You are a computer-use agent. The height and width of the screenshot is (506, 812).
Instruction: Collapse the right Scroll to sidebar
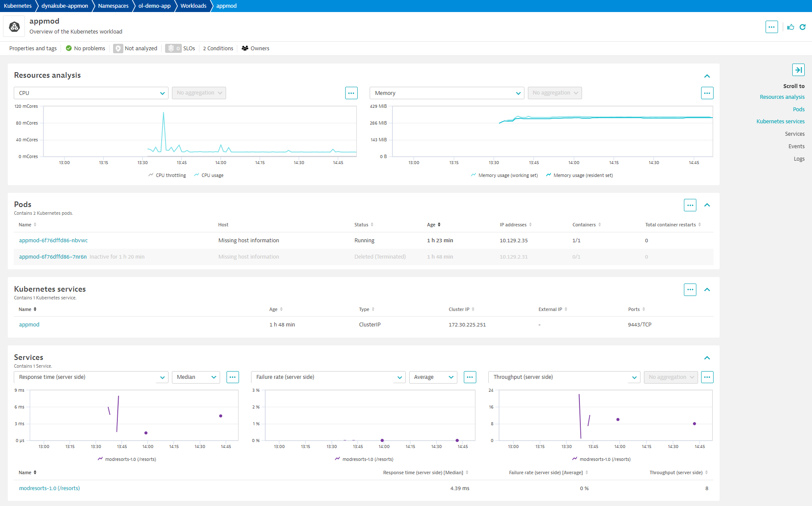point(798,70)
